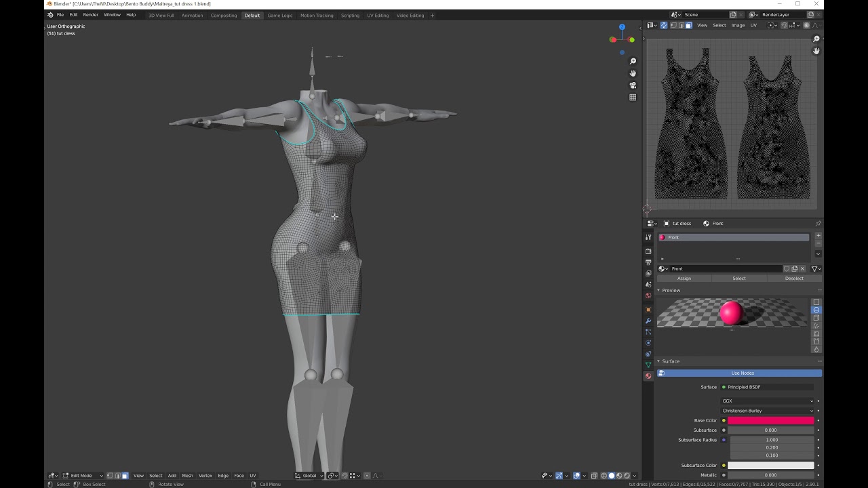Pin the properties editor context
This screenshot has height=488, width=868.
click(818, 224)
